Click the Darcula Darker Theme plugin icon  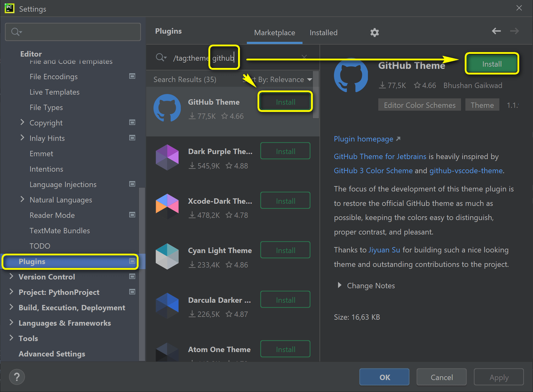click(167, 306)
